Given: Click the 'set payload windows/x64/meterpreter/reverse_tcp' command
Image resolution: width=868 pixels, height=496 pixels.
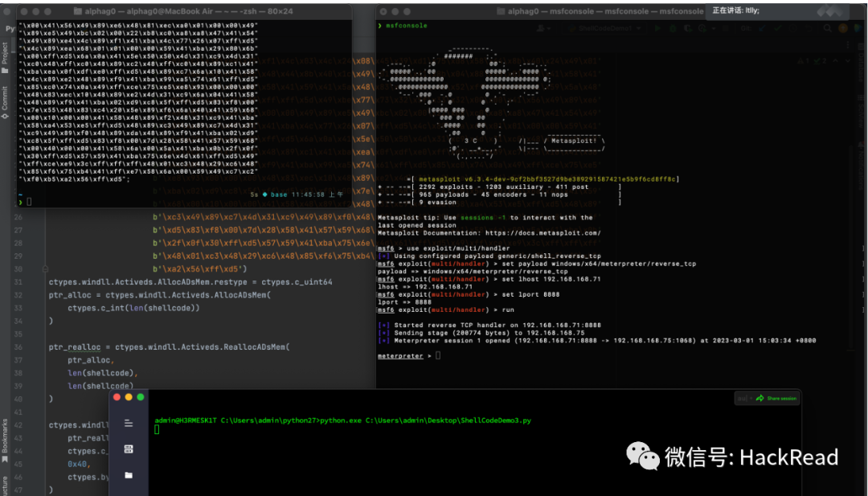Looking at the screenshot, I should click(599, 264).
